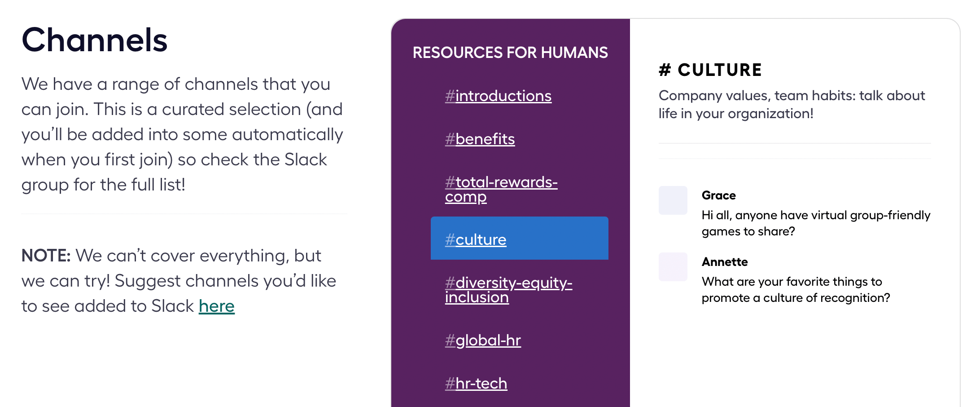Click Annette's avatar placeholder

pos(673,267)
